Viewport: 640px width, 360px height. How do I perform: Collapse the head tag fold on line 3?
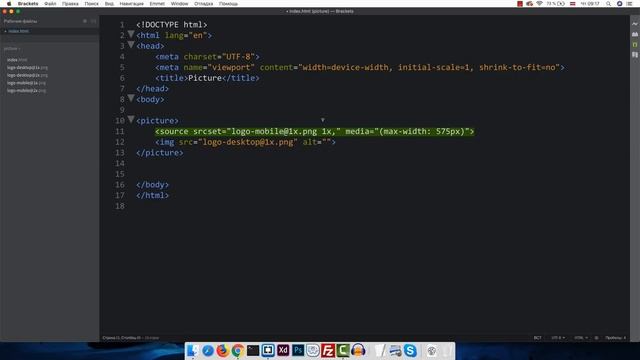(x=131, y=44)
